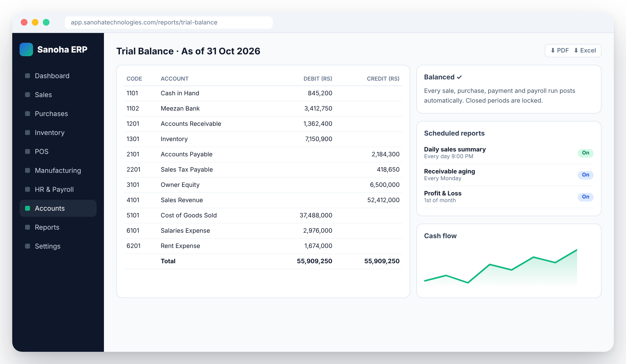This screenshot has width=626, height=364.
Task: Select the Accounts Payable row
Action: (x=263, y=155)
